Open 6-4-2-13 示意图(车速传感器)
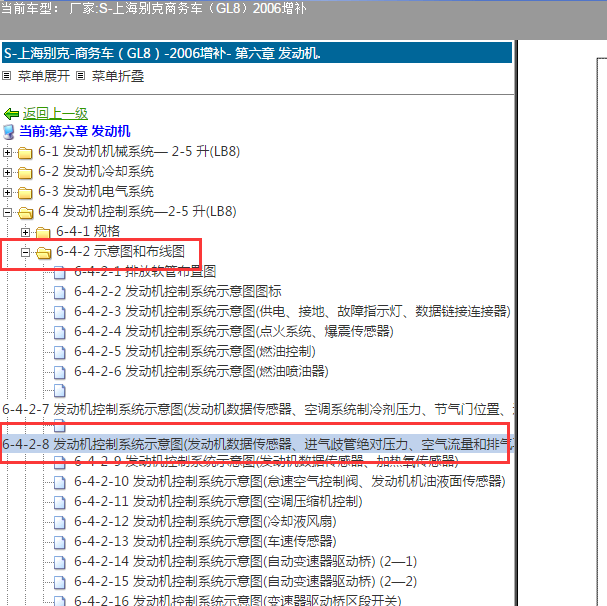 [205, 542]
